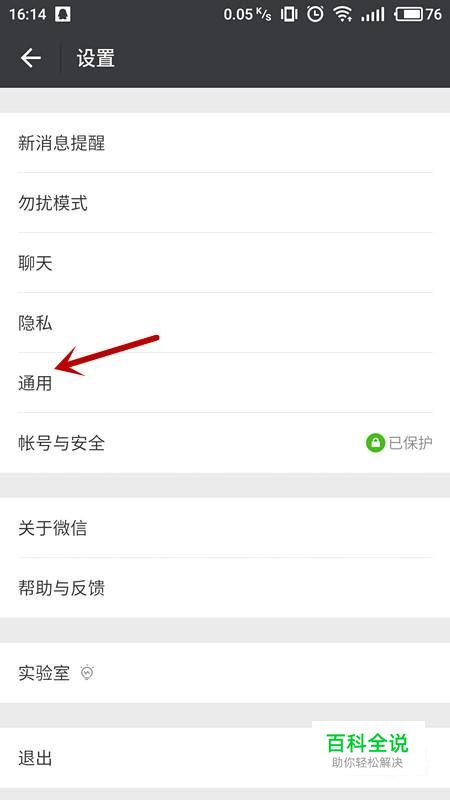Open the 聊天 settings entry

(x=225, y=263)
